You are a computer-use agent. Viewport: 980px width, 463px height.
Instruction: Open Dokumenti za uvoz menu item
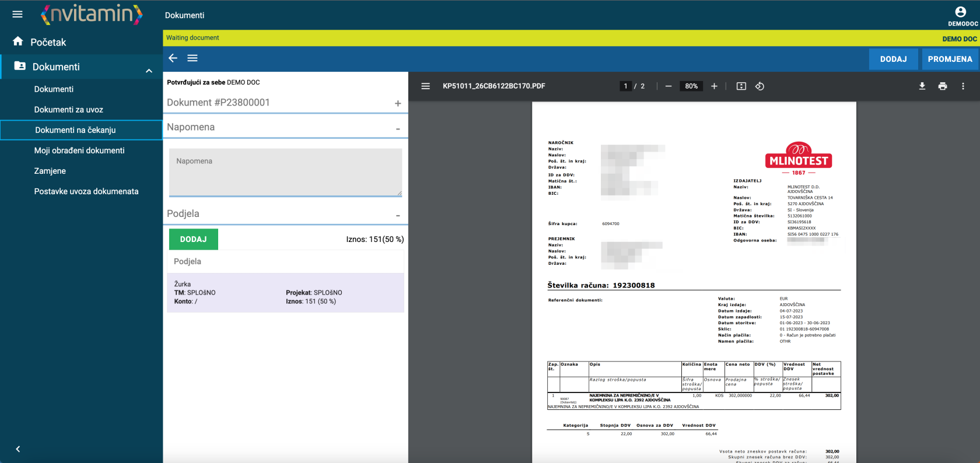point(69,110)
